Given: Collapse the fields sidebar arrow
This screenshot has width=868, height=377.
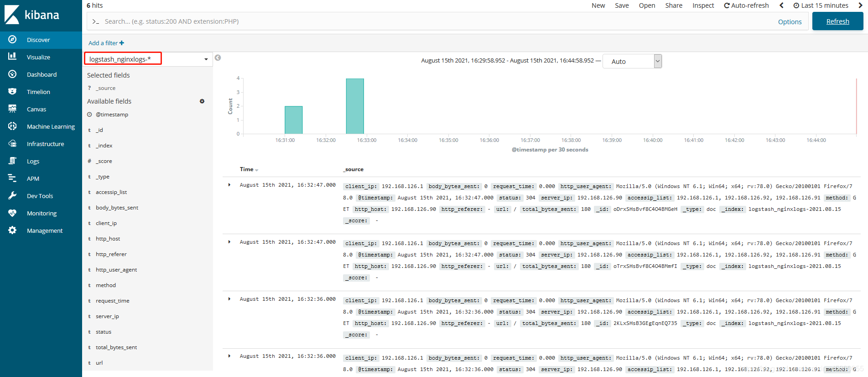Looking at the screenshot, I should click(218, 58).
